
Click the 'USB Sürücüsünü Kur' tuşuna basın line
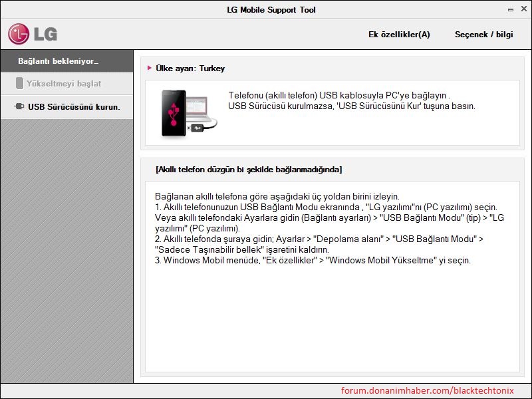tap(352, 106)
